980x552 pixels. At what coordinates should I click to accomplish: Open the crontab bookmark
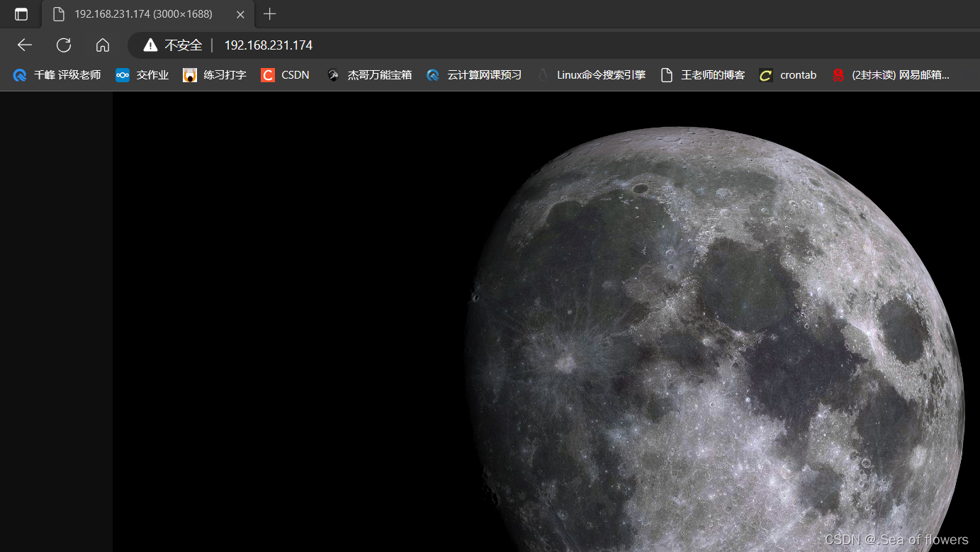788,75
